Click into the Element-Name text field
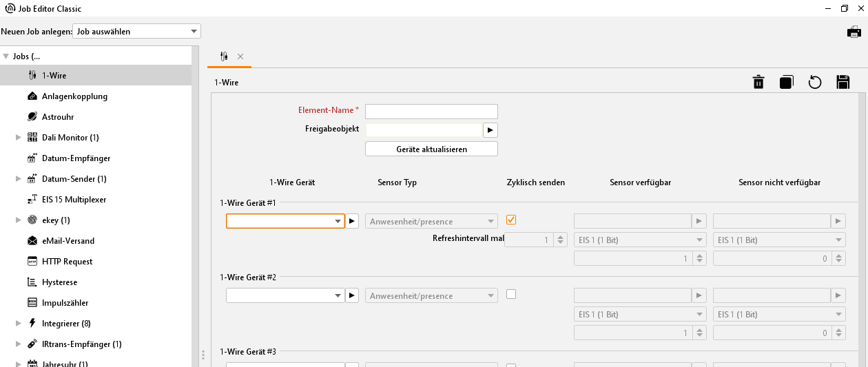The image size is (868, 367). pos(431,112)
